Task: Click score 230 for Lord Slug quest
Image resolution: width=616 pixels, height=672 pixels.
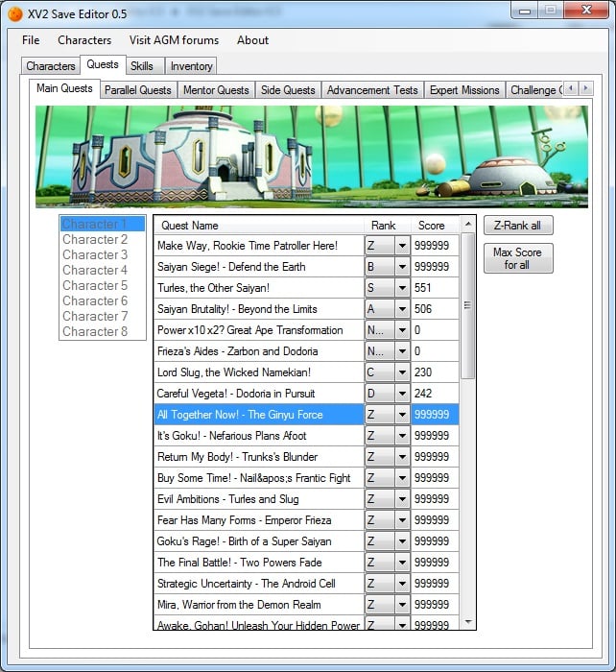Action: 436,372
